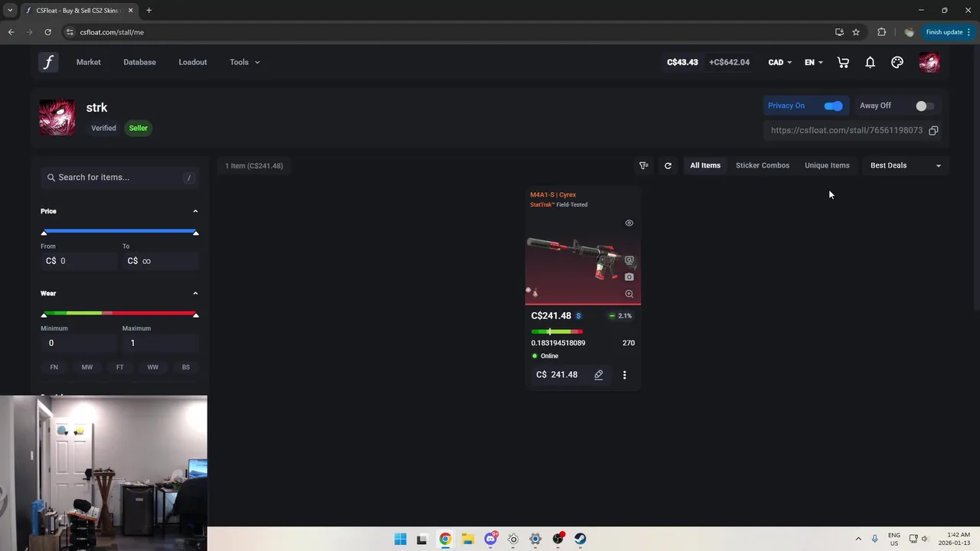The image size is (980, 551).
Task: Open Discord from the taskbar
Action: click(491, 539)
